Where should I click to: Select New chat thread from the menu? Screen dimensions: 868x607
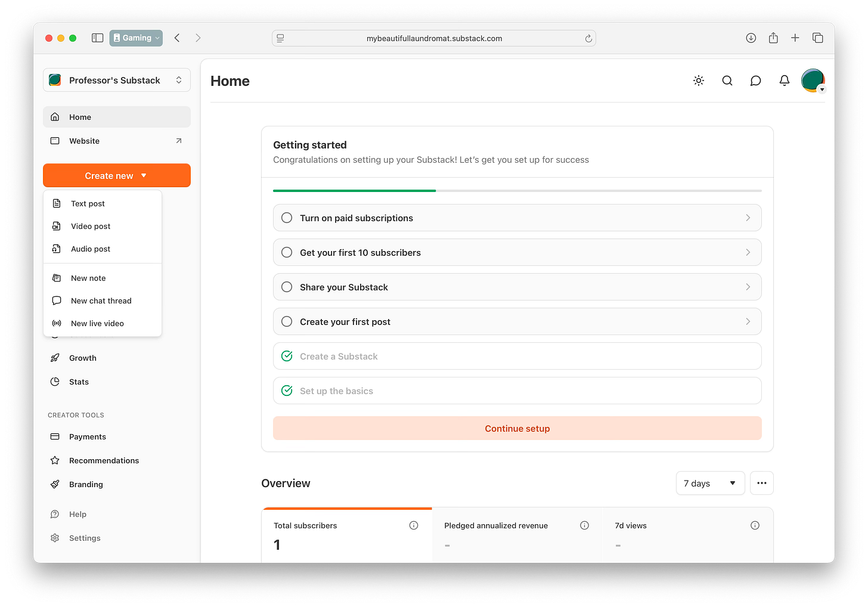[103, 301]
